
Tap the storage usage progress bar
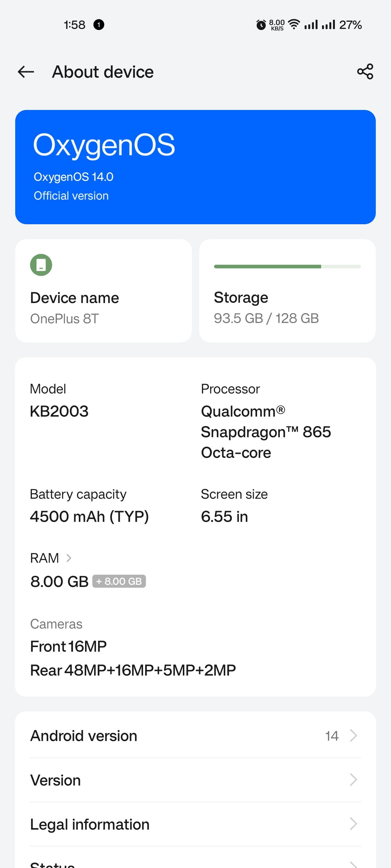[287, 267]
